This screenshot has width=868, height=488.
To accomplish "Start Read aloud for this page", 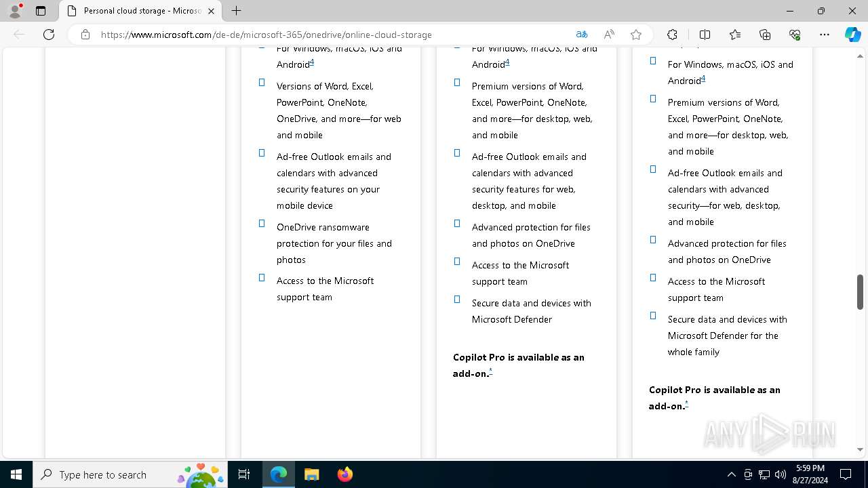I will click(x=609, y=35).
